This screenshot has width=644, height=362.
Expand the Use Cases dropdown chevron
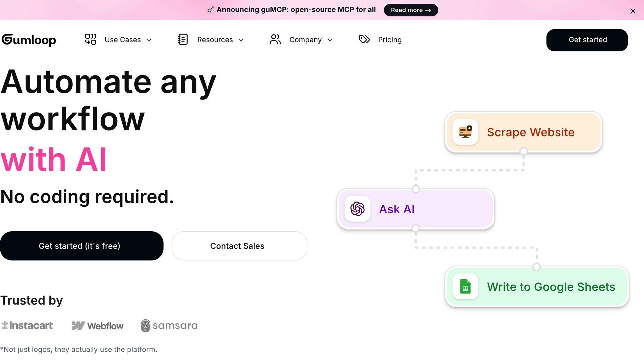pyautogui.click(x=149, y=40)
